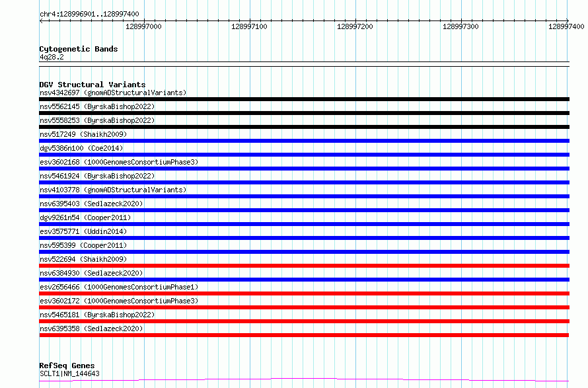Open variant nsv4103778 gnomAD label

point(113,190)
